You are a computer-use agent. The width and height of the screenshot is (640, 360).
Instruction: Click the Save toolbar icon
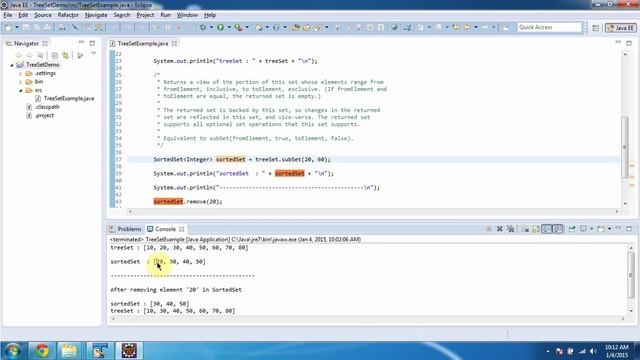coord(26,27)
